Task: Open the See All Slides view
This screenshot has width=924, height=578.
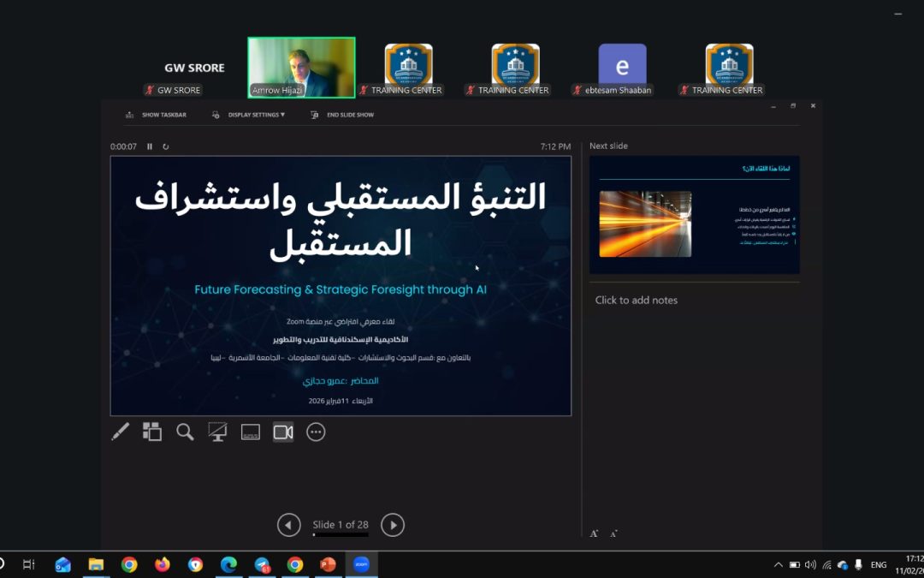Action: pyautogui.click(x=151, y=432)
